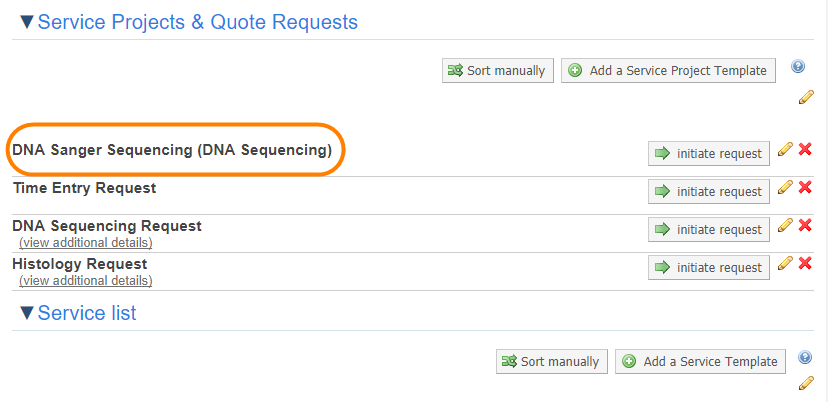Click pencil icon under Service Projects help
Viewport: 828px width, 402px height.
(x=806, y=97)
